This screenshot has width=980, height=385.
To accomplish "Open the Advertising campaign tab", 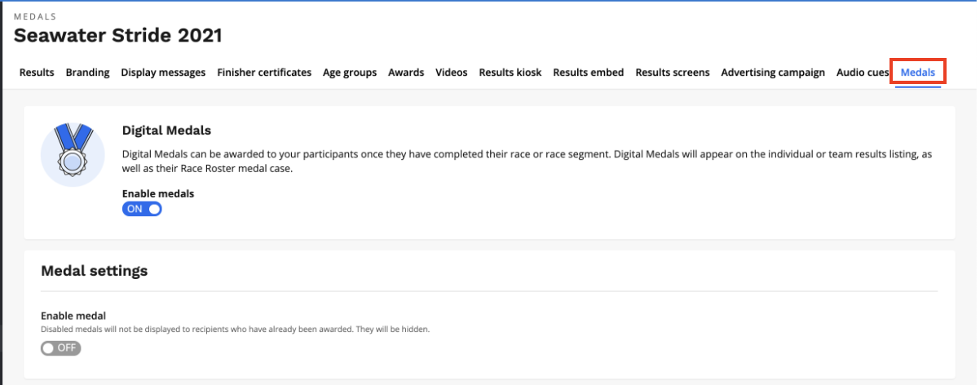I will [773, 73].
